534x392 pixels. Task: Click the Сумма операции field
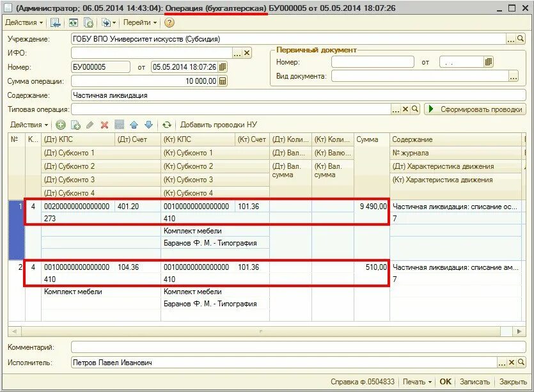pyautogui.click(x=145, y=81)
